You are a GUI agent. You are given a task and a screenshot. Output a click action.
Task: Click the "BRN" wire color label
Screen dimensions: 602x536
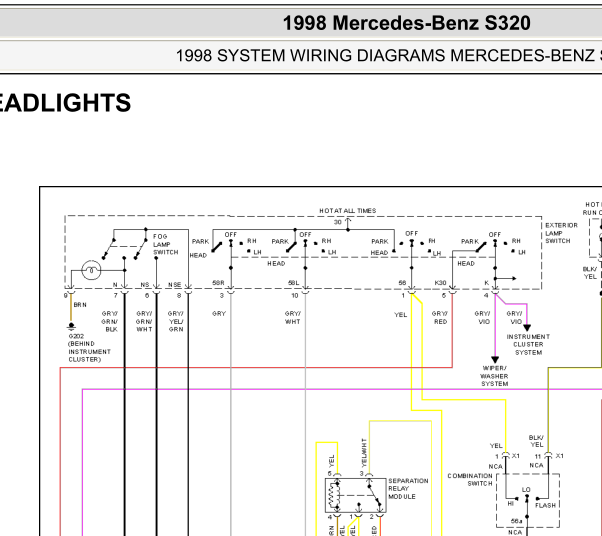[80, 305]
